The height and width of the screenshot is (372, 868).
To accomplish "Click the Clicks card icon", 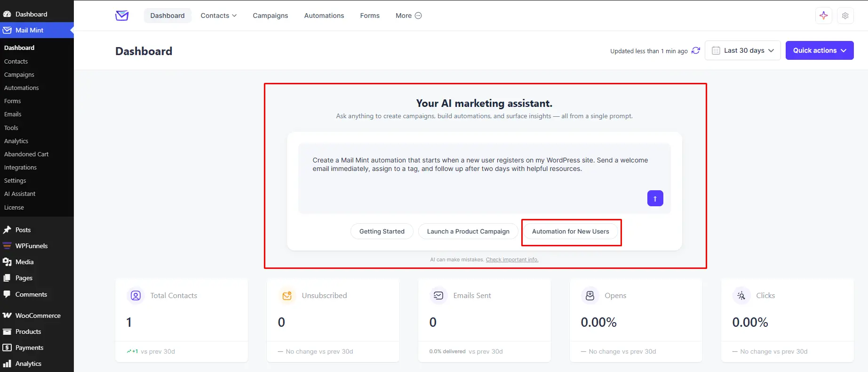I will pos(741,296).
